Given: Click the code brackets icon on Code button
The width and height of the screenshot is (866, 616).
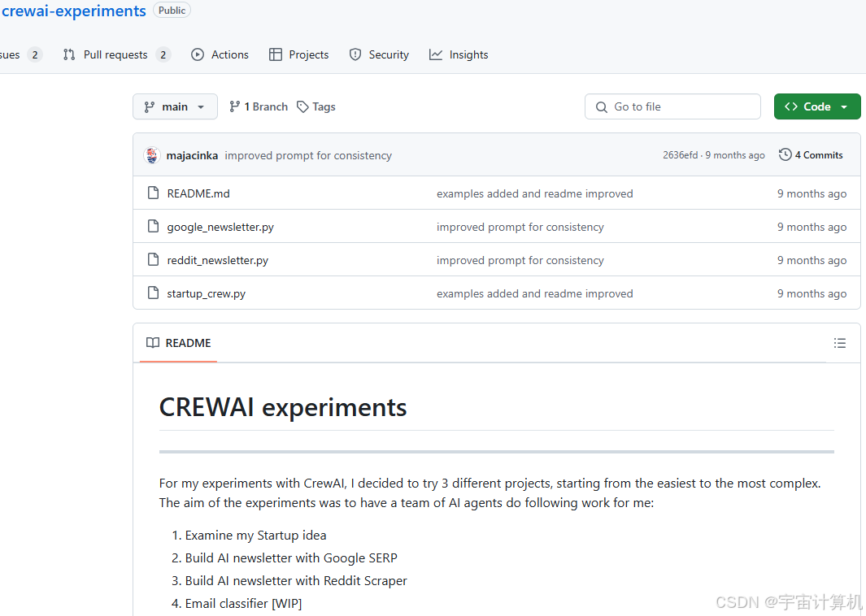Looking at the screenshot, I should [791, 106].
